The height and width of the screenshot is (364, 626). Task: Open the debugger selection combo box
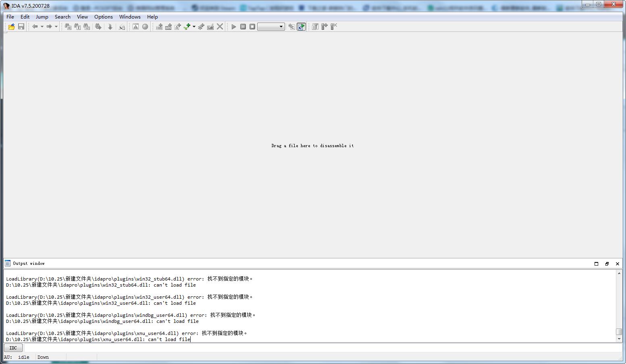pyautogui.click(x=271, y=27)
